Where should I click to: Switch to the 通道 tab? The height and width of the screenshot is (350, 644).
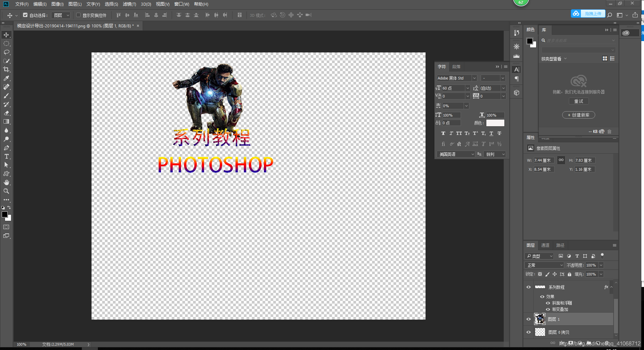(545, 245)
